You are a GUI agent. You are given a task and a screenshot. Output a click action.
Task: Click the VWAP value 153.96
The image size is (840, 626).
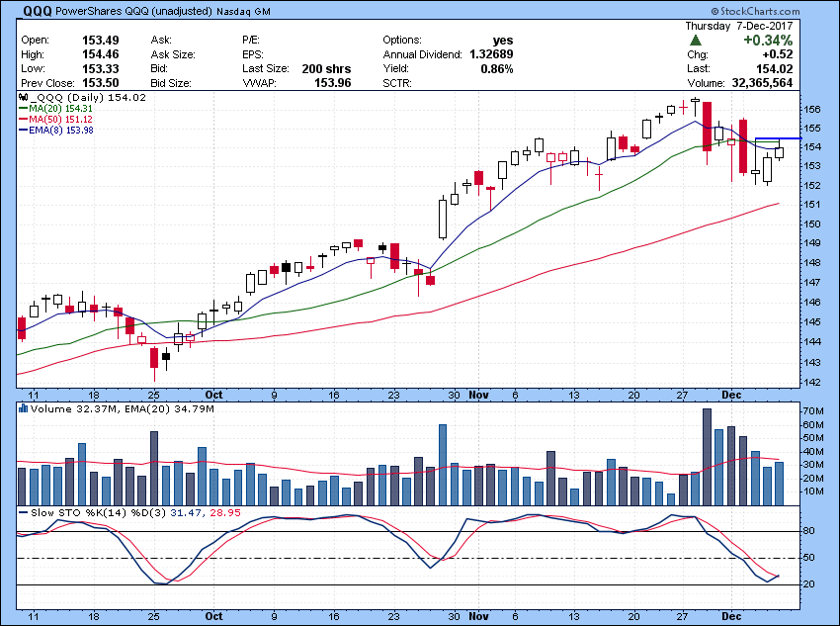coord(333,83)
